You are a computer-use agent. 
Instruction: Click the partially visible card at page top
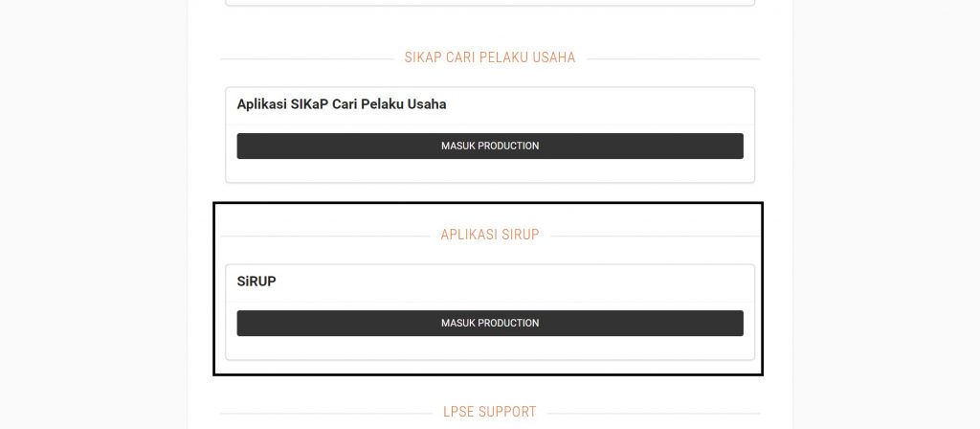tap(490, 3)
